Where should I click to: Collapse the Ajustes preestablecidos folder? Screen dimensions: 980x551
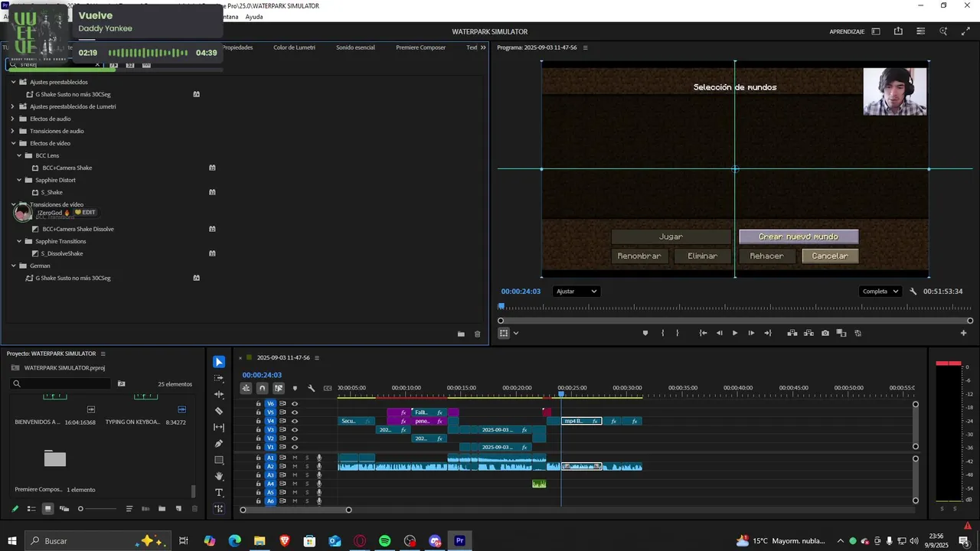tap(13, 82)
